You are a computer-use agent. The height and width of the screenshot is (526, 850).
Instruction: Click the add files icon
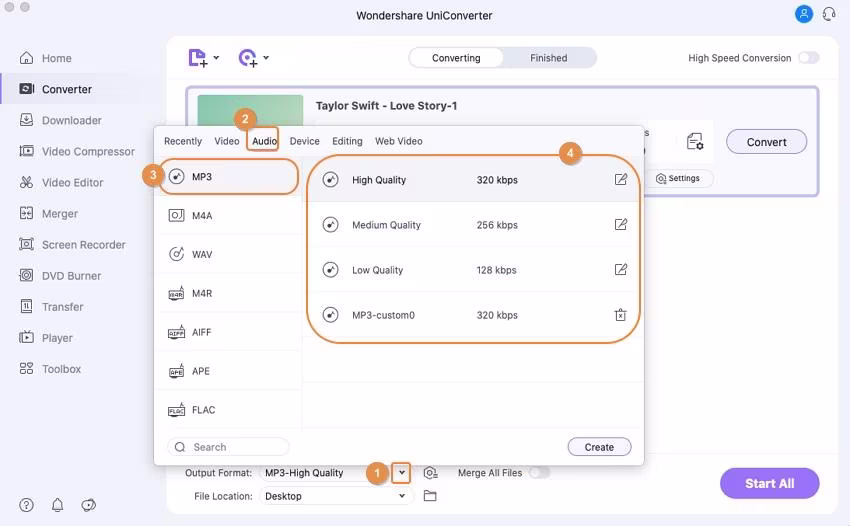[198, 57]
